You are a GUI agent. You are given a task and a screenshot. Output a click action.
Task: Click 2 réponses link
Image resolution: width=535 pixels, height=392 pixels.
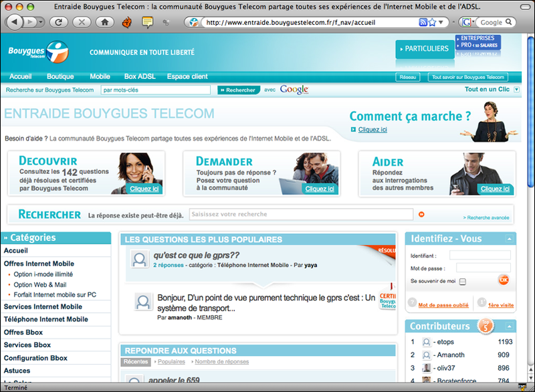click(169, 265)
